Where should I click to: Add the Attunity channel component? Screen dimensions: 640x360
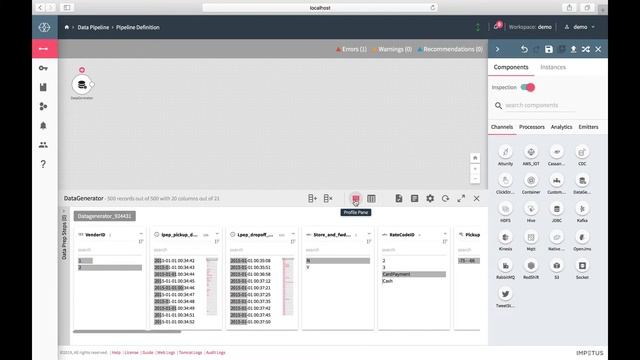click(x=505, y=152)
